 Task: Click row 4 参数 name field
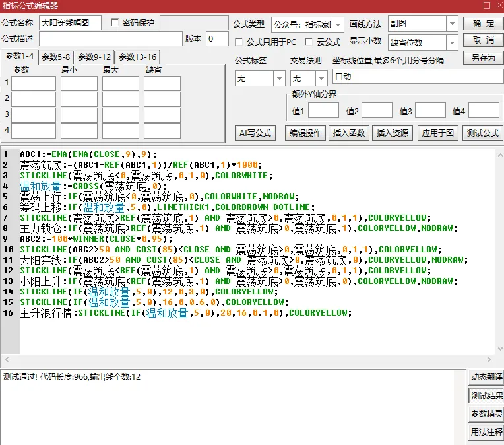[34, 131]
